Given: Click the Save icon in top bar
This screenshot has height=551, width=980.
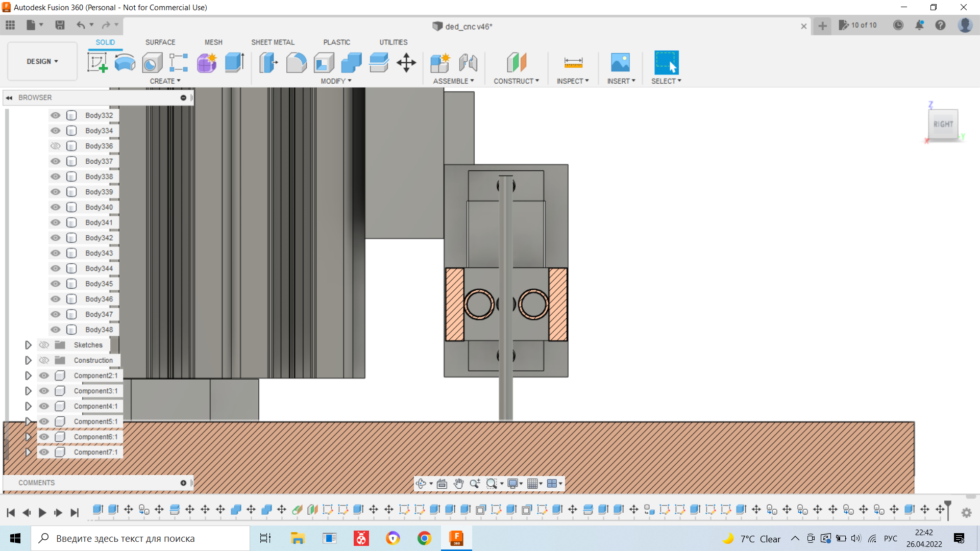Looking at the screenshot, I should click(x=60, y=25).
